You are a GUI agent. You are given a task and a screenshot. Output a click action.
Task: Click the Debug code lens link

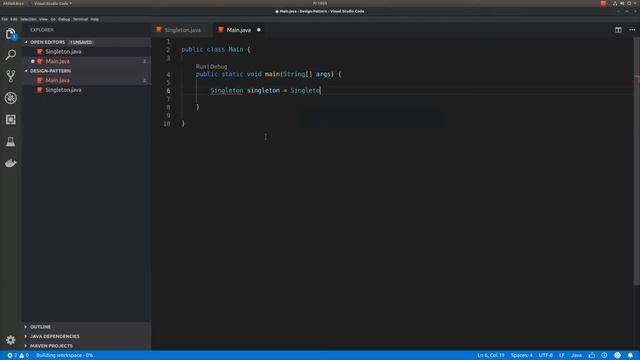(x=219, y=67)
